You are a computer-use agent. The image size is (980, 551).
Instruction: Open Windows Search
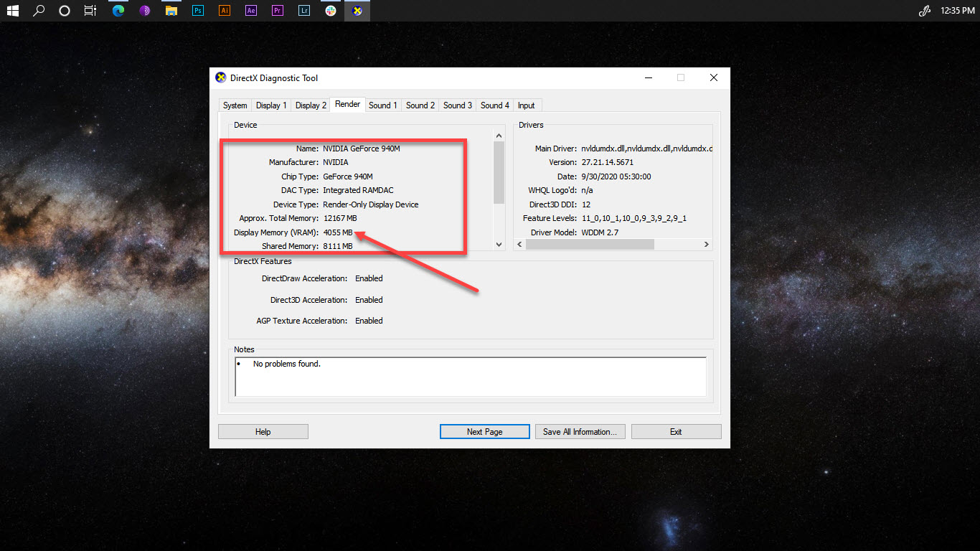(38, 10)
